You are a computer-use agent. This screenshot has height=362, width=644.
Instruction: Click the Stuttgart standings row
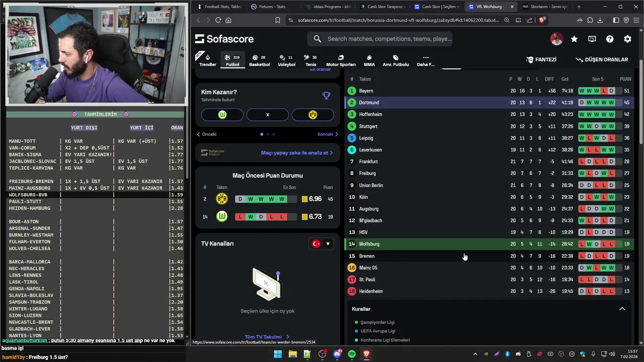click(489, 126)
